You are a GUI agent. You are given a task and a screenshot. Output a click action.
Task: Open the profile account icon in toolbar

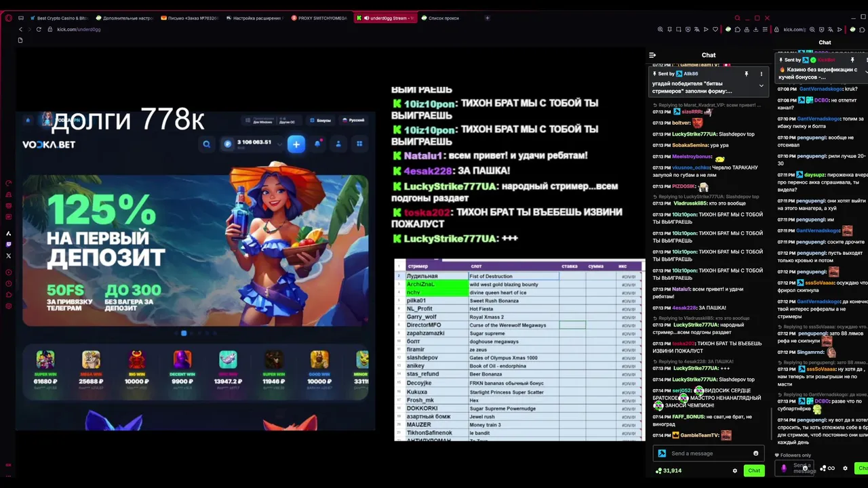[x=747, y=29]
